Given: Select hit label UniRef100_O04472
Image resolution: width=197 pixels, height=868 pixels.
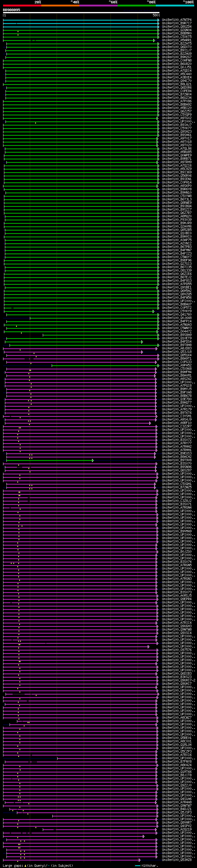Looking at the screenshot, I should click(177, 332).
